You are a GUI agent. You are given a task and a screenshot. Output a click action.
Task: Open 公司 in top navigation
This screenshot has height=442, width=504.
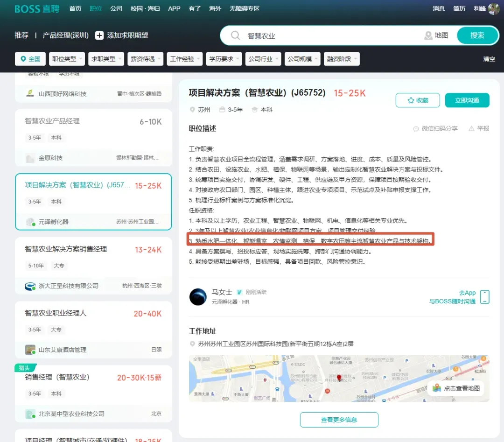pos(116,9)
